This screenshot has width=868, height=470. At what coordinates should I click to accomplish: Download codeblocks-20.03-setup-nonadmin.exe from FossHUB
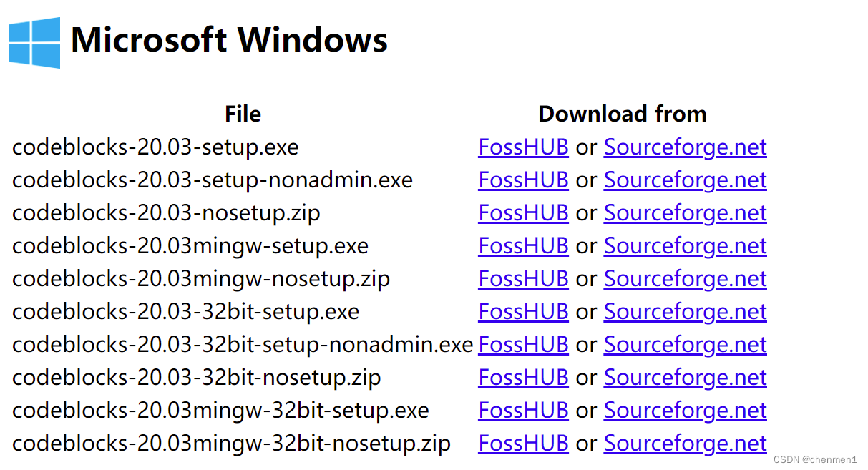pos(523,180)
